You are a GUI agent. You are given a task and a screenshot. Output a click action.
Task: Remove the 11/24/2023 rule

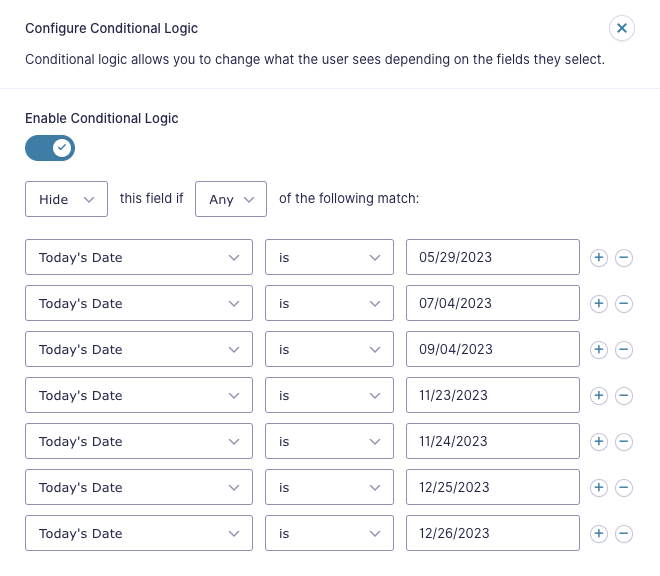click(624, 441)
